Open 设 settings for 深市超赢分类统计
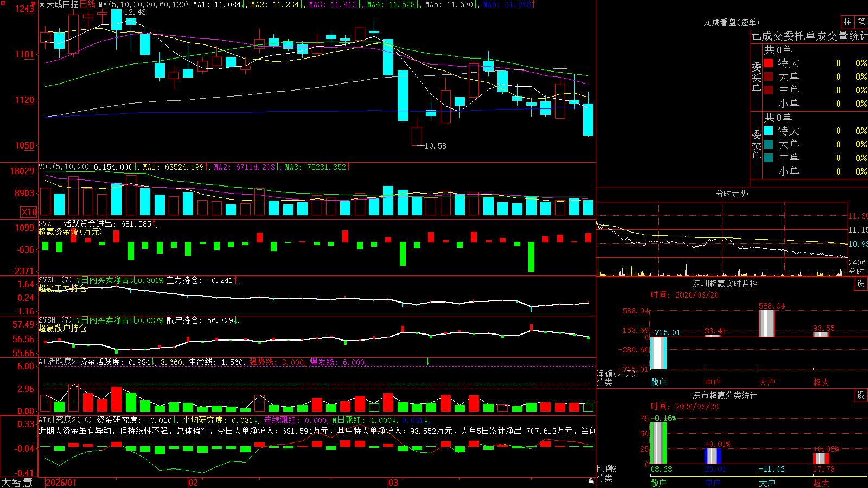This screenshot has width=868, height=488. [x=861, y=395]
